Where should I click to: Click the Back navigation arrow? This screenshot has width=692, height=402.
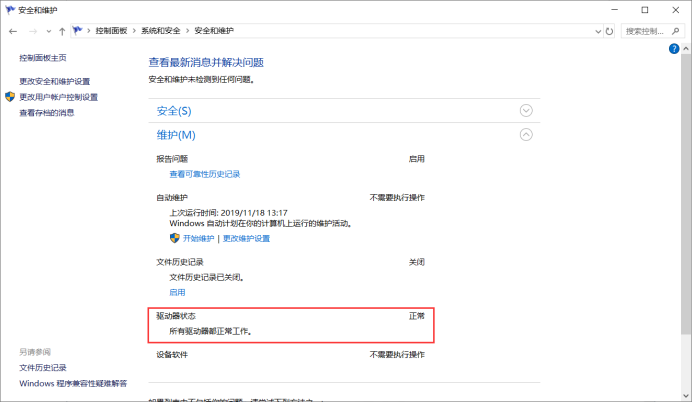click(x=12, y=31)
